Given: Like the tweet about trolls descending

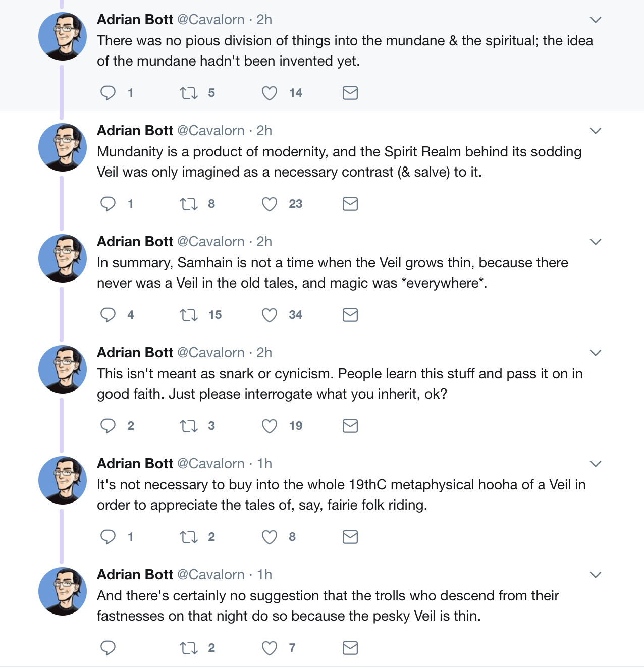Looking at the screenshot, I should [270, 648].
